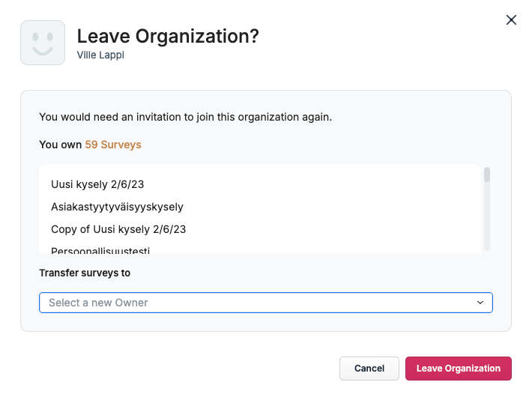This screenshot has width=532, height=400.
Task: Cancel leaving the organization
Action: coord(369,369)
